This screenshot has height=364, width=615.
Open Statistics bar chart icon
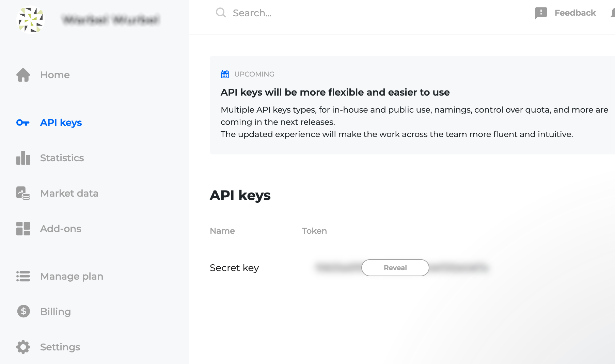[23, 158]
